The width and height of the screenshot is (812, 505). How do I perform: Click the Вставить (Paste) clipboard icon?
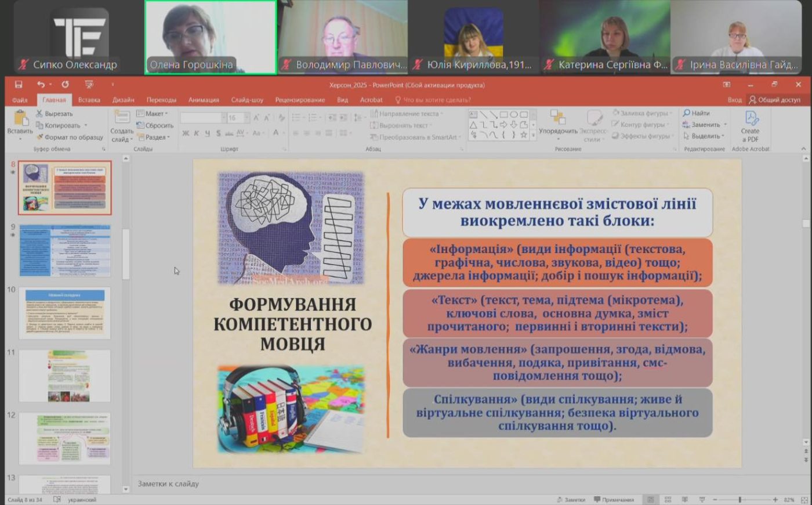tap(20, 118)
